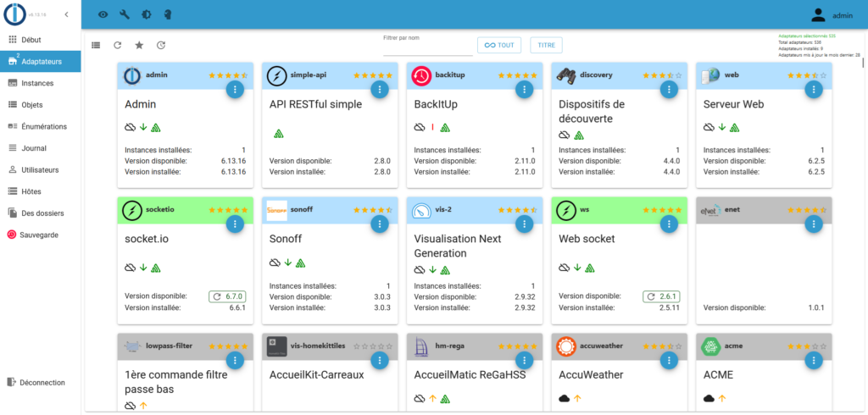
Task: Open Objets in the sidebar
Action: 41,104
